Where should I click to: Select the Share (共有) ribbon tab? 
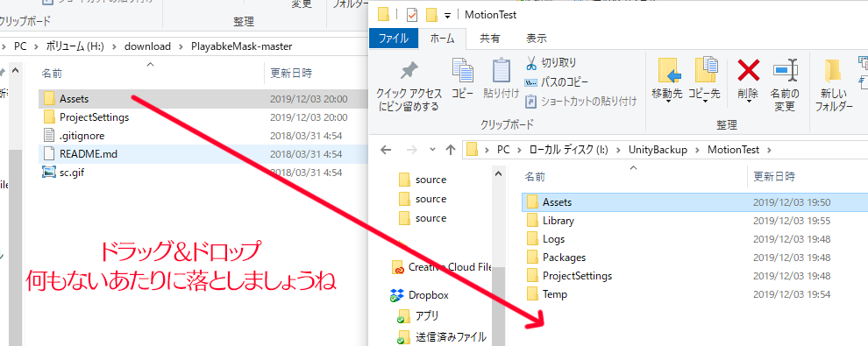pyautogui.click(x=489, y=39)
